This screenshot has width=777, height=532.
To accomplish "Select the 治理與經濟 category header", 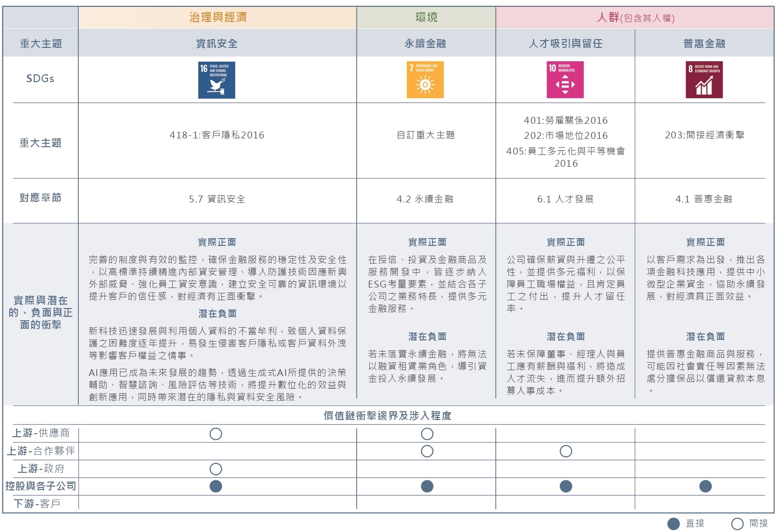I will click(218, 18).
